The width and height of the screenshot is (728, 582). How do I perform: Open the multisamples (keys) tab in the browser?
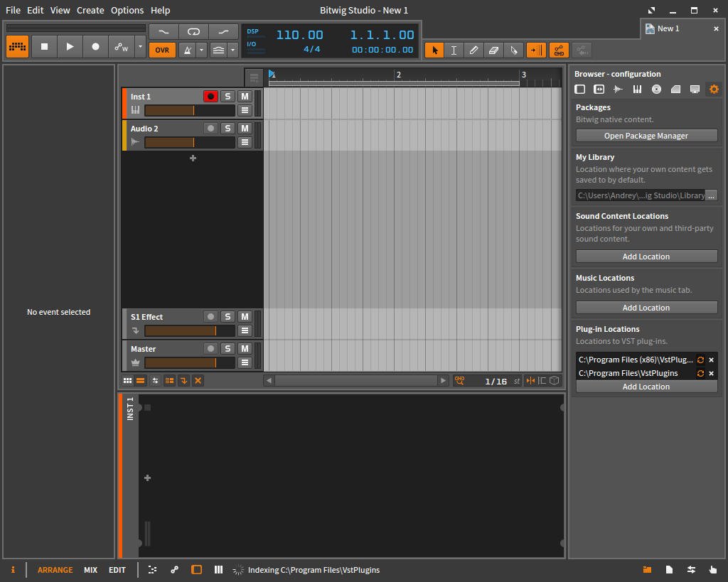point(638,89)
